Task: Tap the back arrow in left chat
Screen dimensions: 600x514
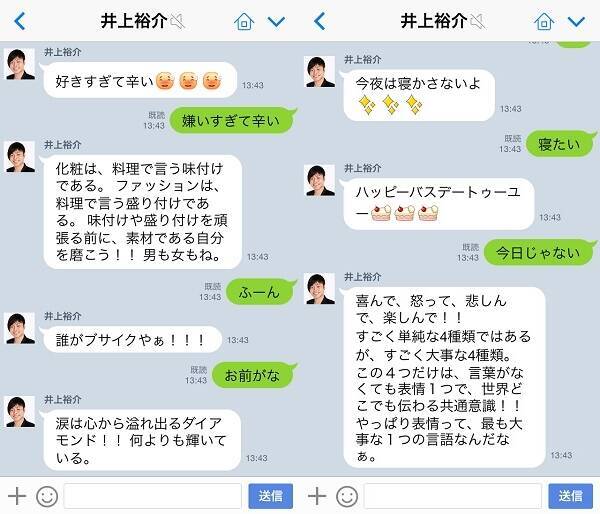Action: [20, 21]
